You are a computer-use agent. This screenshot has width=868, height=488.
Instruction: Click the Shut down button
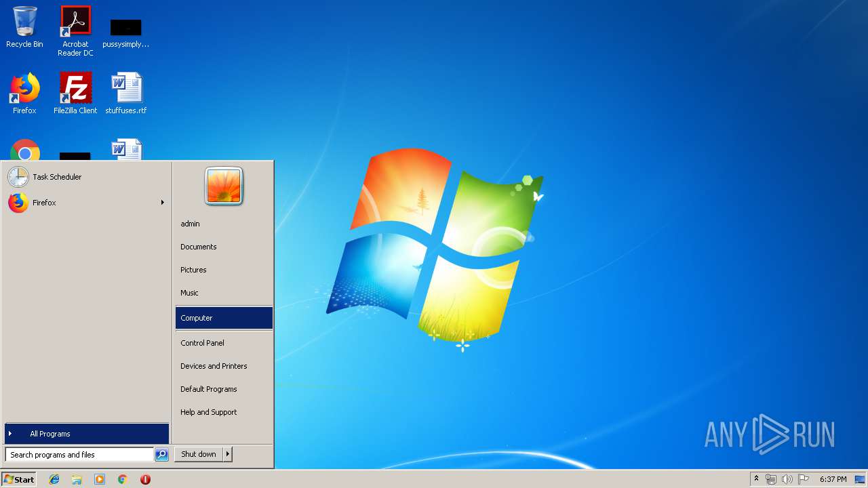tap(199, 454)
